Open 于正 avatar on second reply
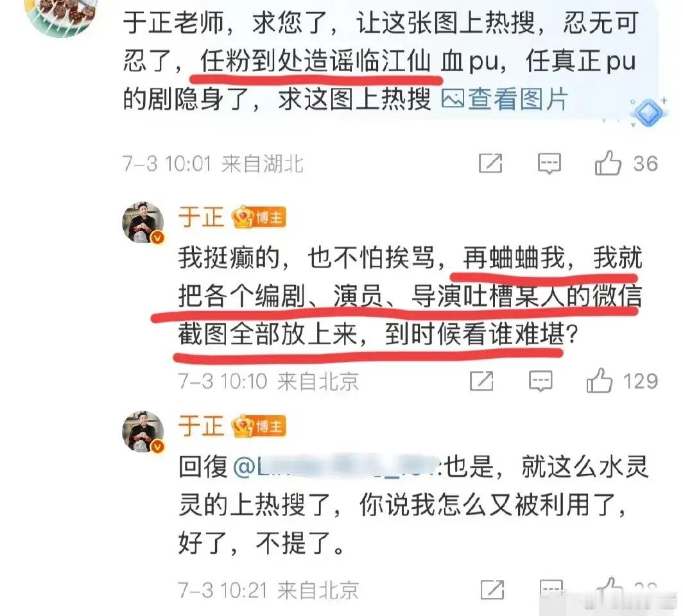 tap(143, 431)
